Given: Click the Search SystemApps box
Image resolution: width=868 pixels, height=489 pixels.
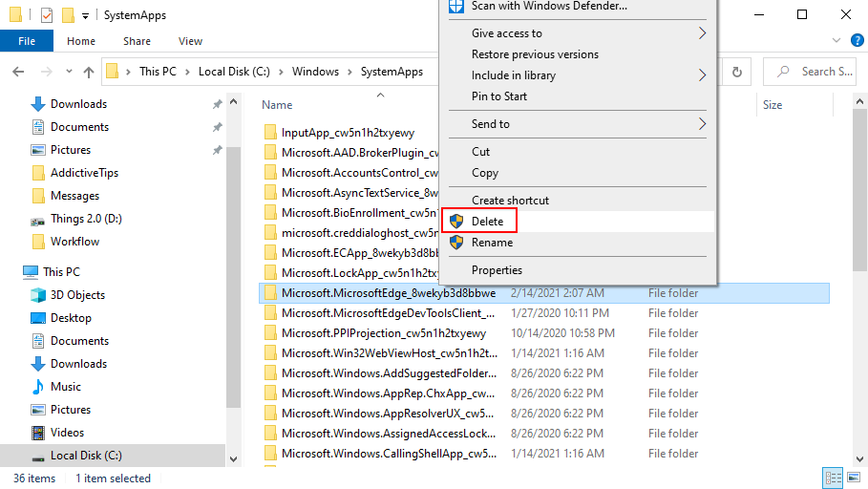Looking at the screenshot, I should click(x=810, y=72).
